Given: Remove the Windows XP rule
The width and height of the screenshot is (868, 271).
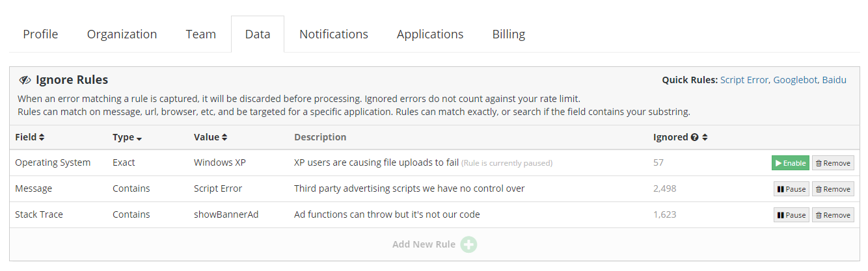Looking at the screenshot, I should tap(833, 163).
